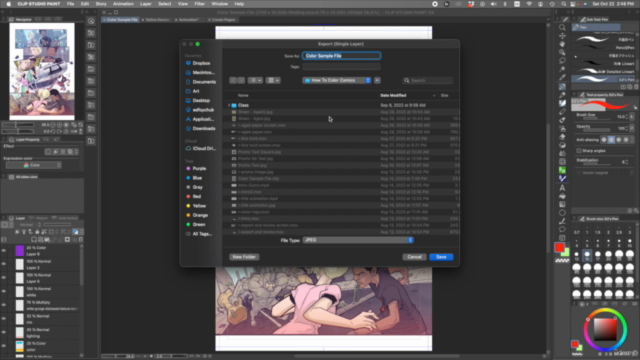Select the Hand move tool
Viewport: 640px width, 360px height.
[x=562, y=44]
